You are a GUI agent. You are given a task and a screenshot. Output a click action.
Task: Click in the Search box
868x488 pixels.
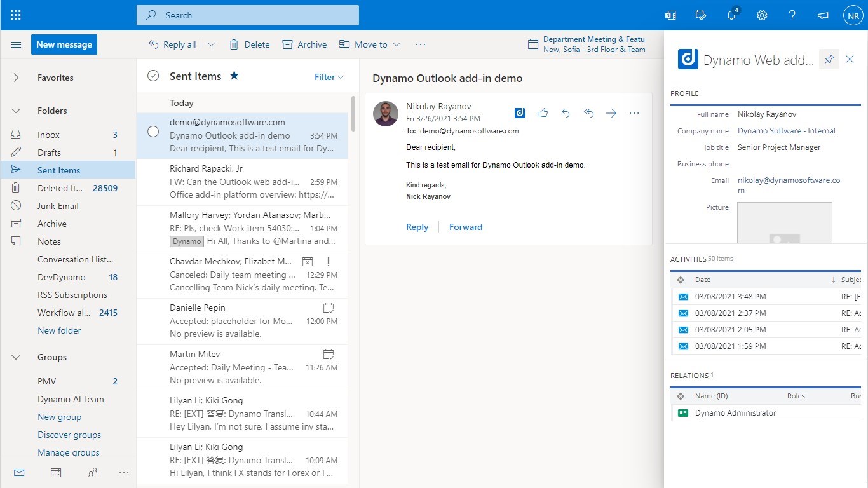tap(248, 15)
